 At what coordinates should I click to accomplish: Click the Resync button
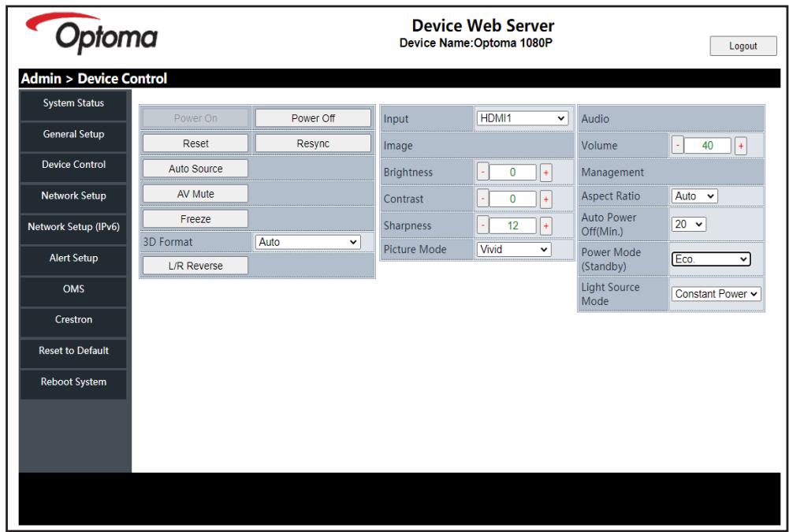pyautogui.click(x=313, y=143)
